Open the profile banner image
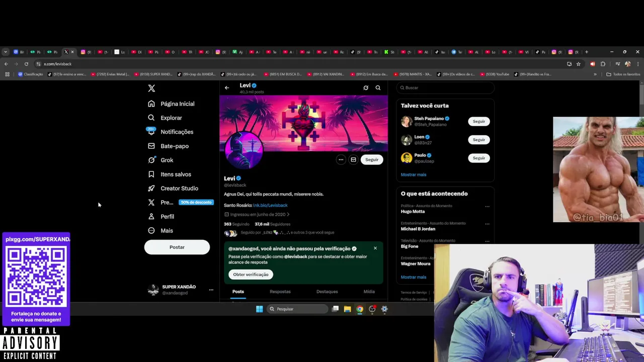Image resolution: width=644 pixels, height=362 pixels. coord(304,122)
